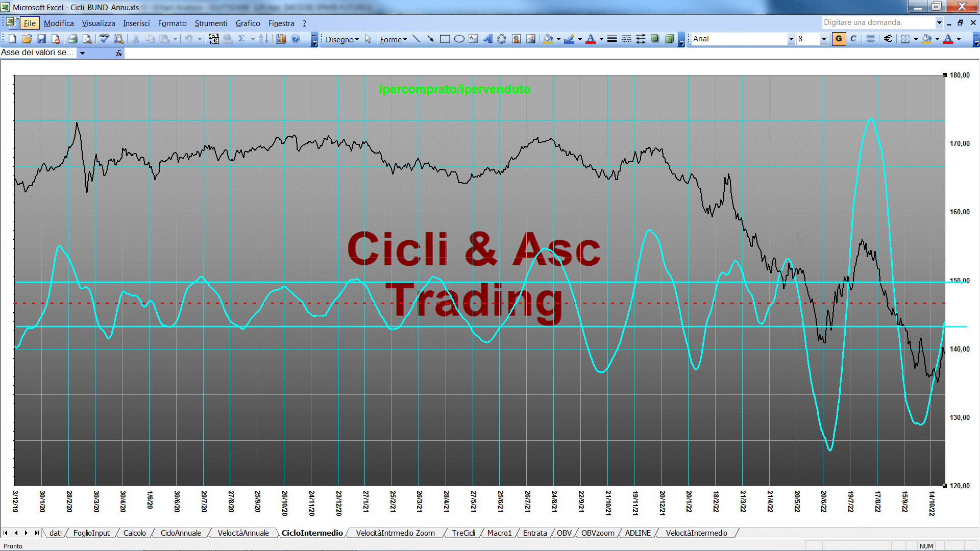Insert Clip Art from Drawing toolbar
The height and width of the screenshot is (551, 980).
tap(516, 39)
